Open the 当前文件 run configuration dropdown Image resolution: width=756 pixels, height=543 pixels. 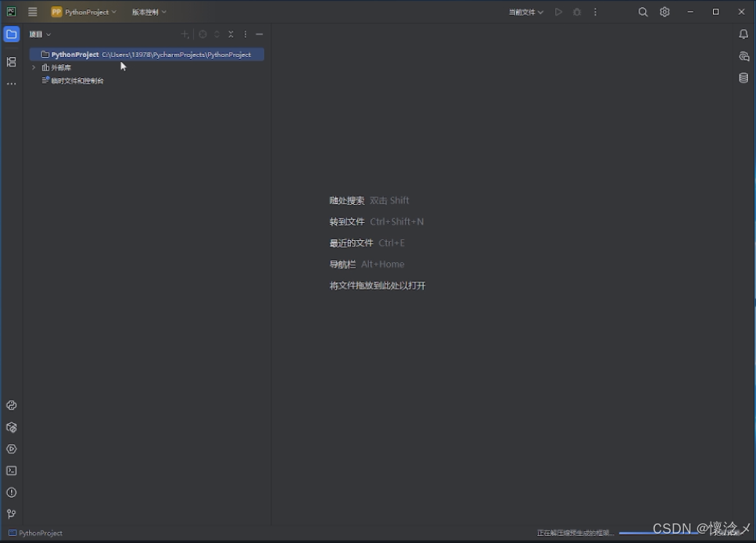coord(525,12)
